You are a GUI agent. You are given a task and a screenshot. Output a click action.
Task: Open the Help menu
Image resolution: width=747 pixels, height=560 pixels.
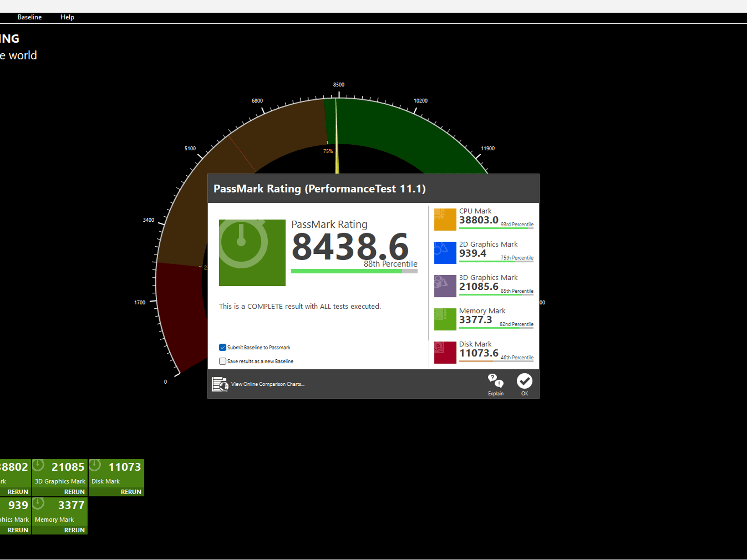67,17
